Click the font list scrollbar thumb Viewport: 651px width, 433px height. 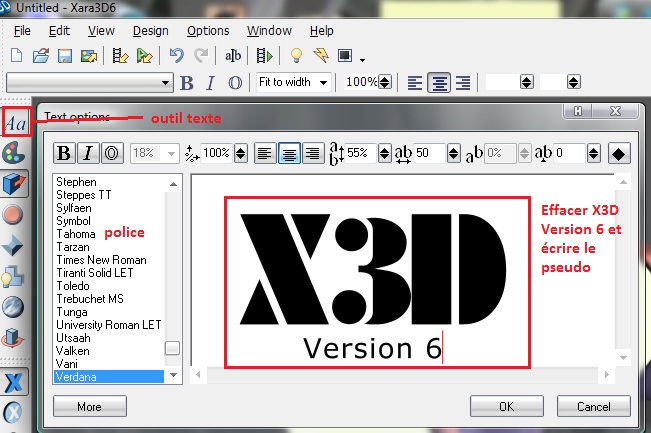pyautogui.click(x=172, y=348)
